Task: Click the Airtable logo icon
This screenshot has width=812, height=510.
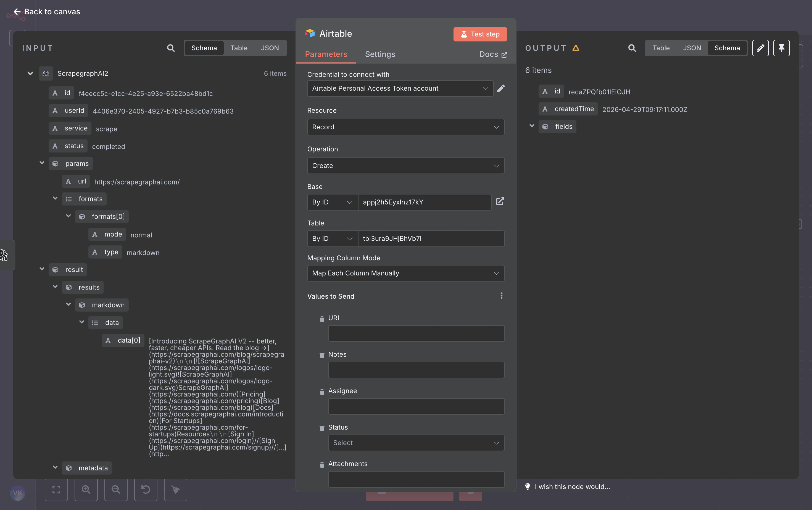Action: (x=310, y=33)
